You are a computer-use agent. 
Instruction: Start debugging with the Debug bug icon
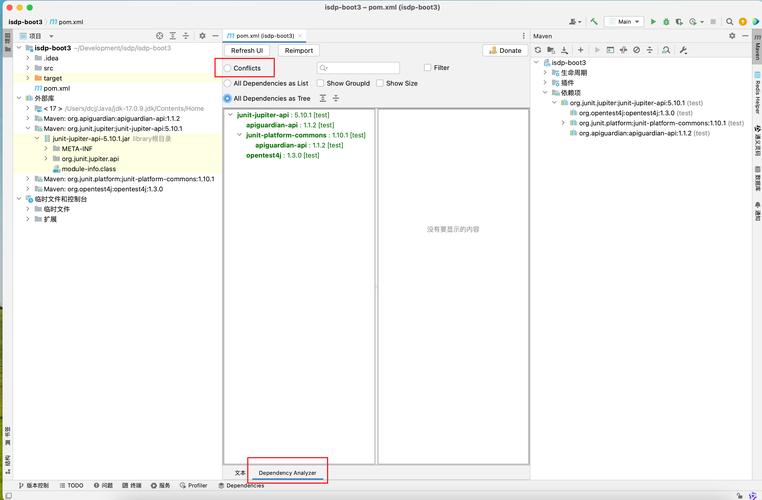click(666, 21)
